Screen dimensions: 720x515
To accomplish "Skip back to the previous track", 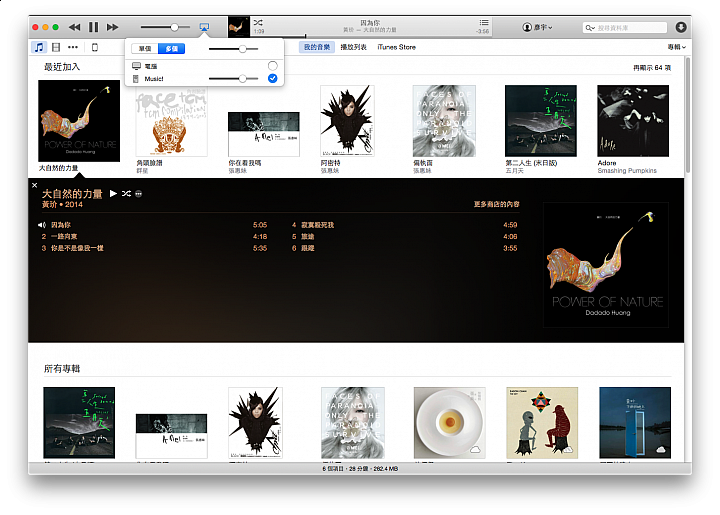I will click(x=74, y=27).
